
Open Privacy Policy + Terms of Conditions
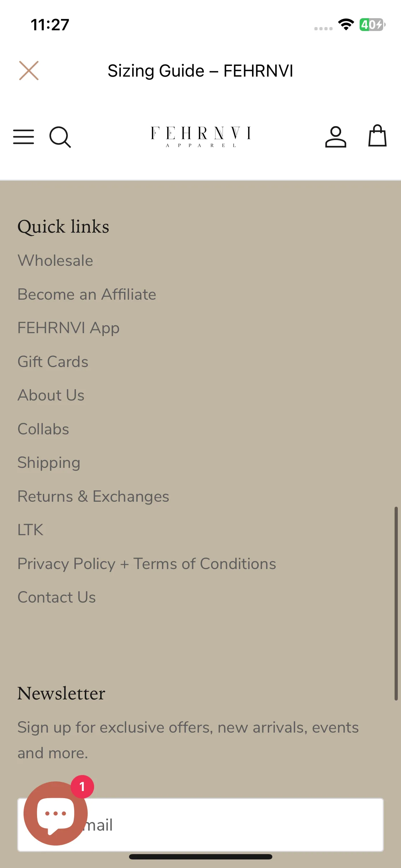tap(147, 564)
